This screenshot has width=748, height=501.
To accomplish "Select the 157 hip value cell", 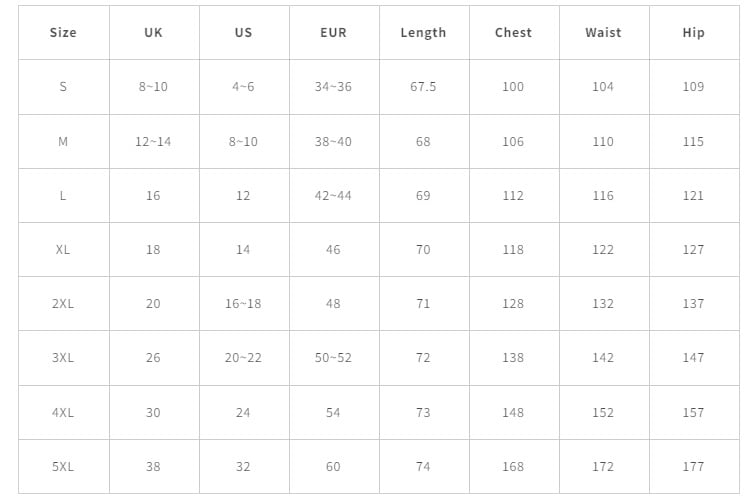I will point(693,413).
